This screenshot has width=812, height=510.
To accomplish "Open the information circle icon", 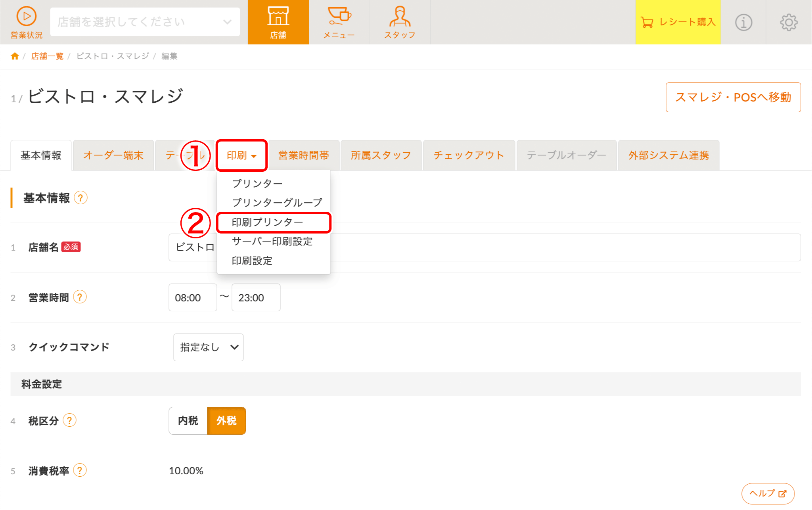I will 743,22.
